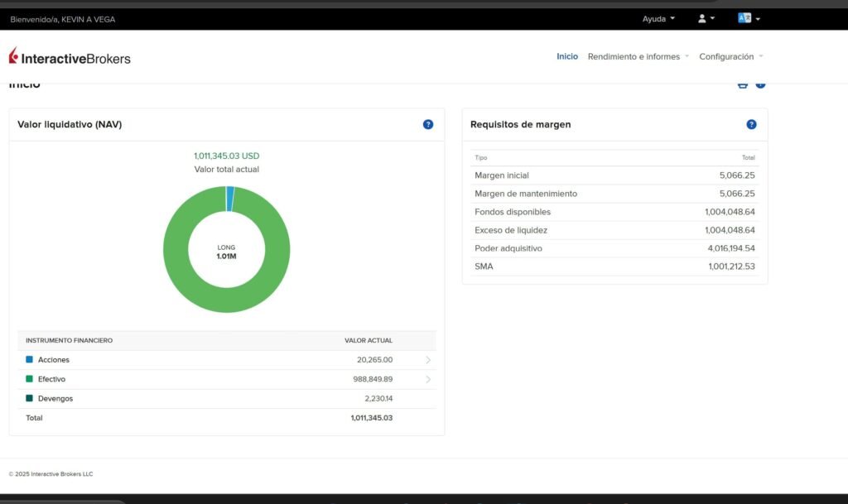Click the 20,265.00 Acciones value
The image size is (848, 504).
tap(375, 360)
